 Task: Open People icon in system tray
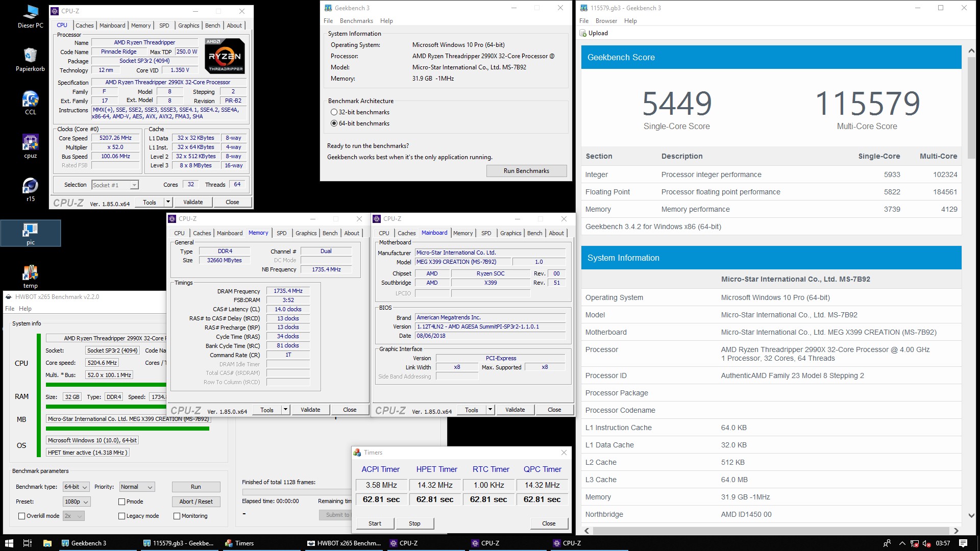tap(887, 543)
